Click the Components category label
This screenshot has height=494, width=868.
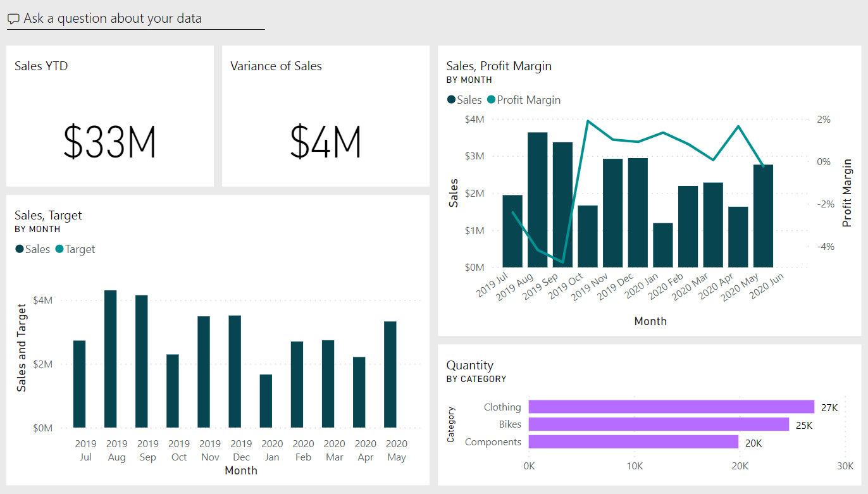click(493, 442)
